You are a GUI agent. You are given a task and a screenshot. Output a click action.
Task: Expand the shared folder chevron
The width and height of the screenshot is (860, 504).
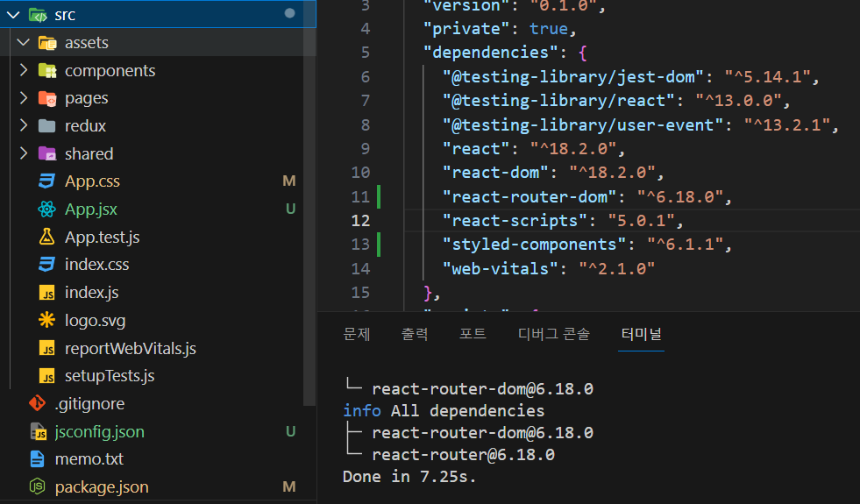click(23, 153)
